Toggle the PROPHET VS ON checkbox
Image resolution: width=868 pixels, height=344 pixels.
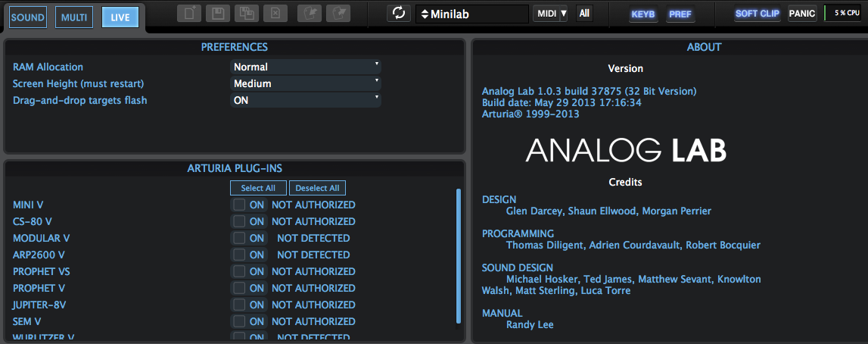coord(239,271)
